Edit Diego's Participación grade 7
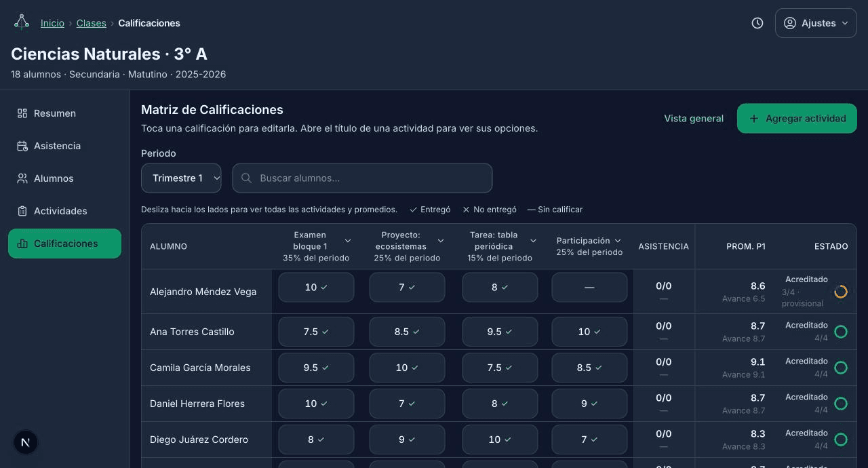This screenshot has width=868, height=468. click(x=589, y=440)
